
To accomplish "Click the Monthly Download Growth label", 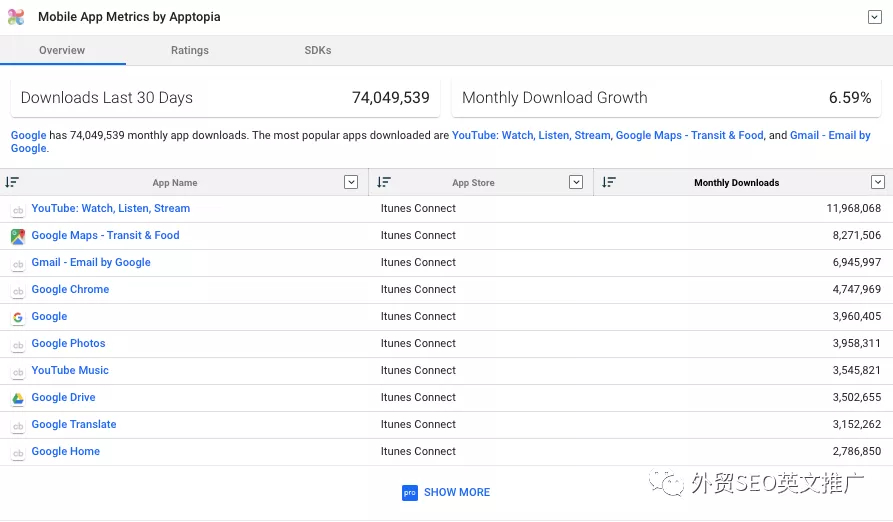I will click(x=555, y=98).
